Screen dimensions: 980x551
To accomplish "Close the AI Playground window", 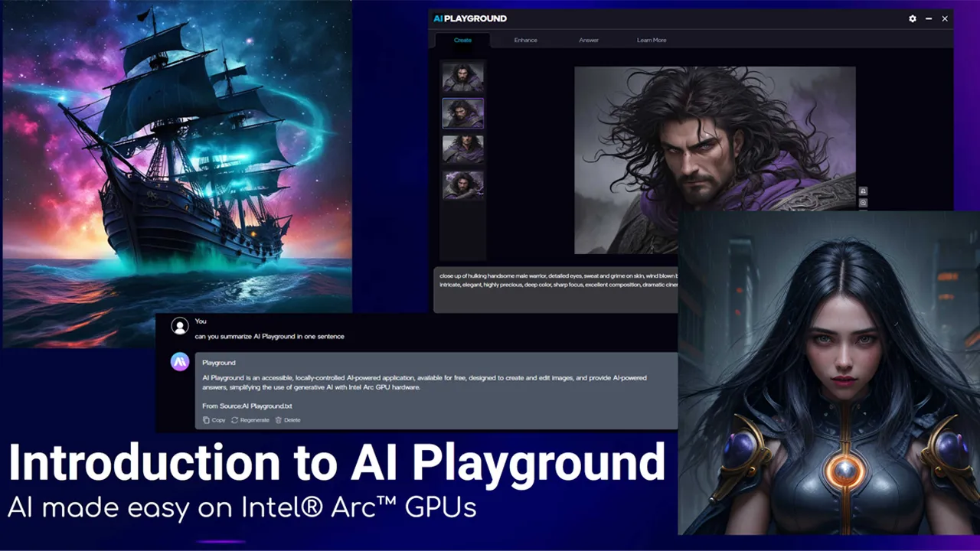I will [x=945, y=18].
